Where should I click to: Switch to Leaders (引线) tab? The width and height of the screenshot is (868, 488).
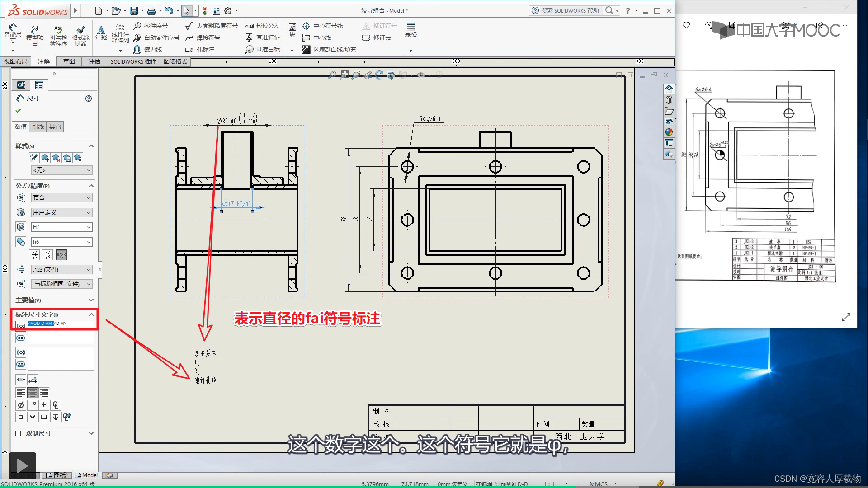click(x=38, y=127)
